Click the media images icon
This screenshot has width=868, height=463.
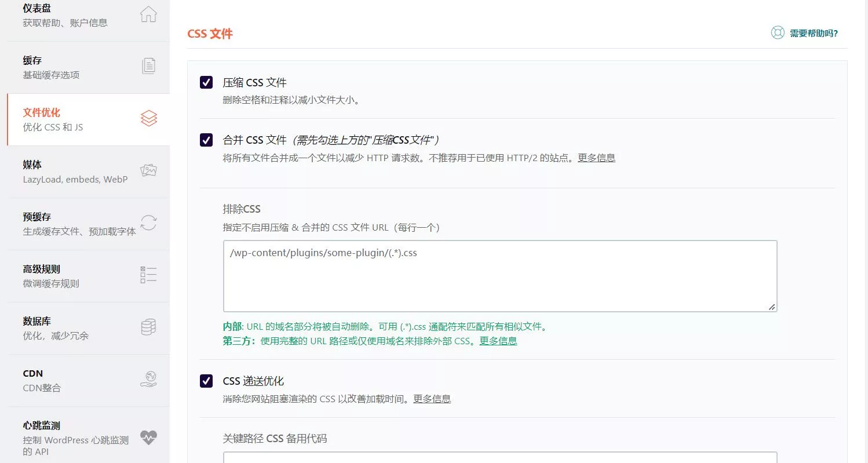click(x=149, y=170)
